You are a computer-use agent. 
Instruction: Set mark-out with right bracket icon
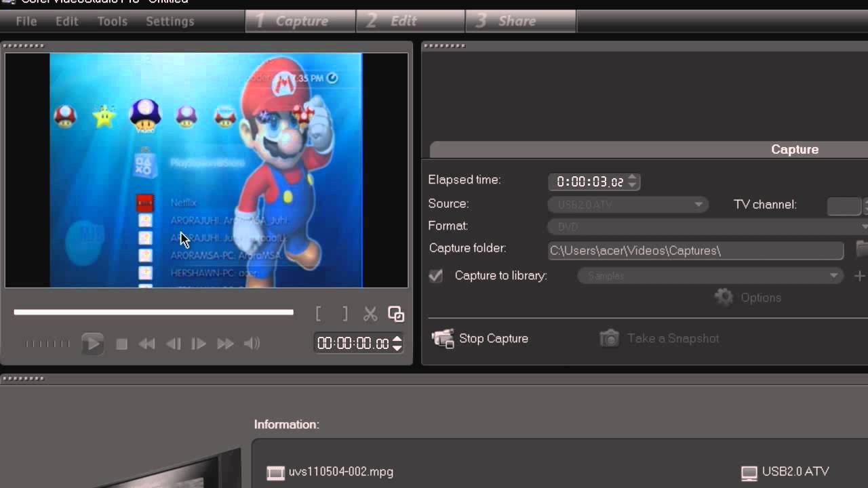(x=344, y=314)
